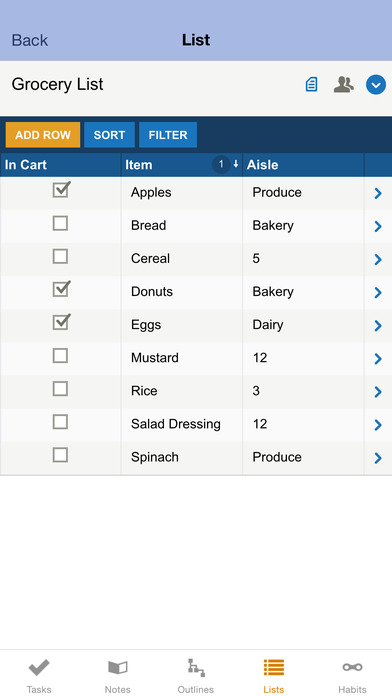Tap the Back link
Screen dimensions: 392x696
(x=29, y=40)
